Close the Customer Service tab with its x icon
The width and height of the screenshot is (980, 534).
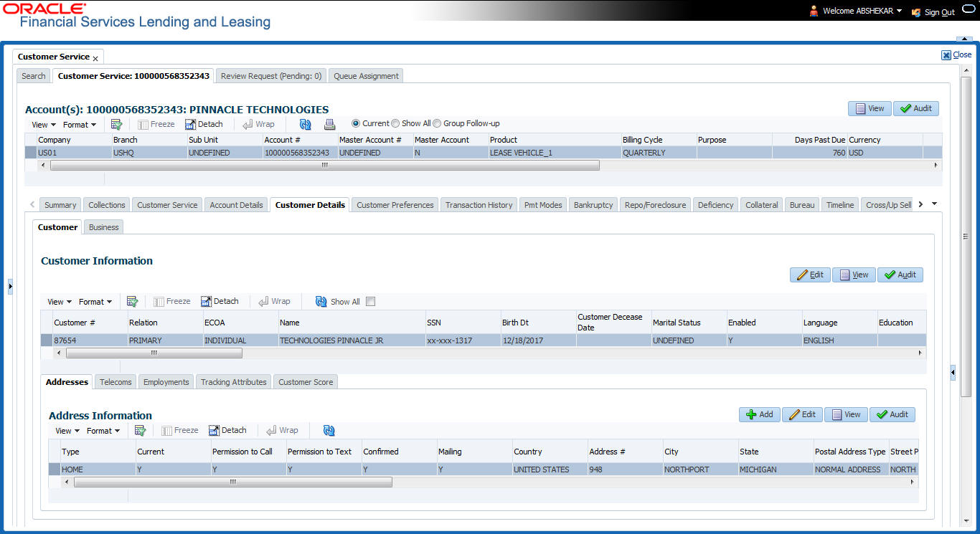95,58
